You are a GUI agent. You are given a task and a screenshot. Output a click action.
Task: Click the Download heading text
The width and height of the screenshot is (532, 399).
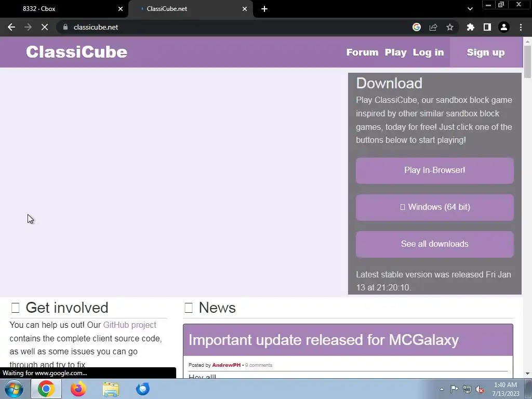point(389,83)
